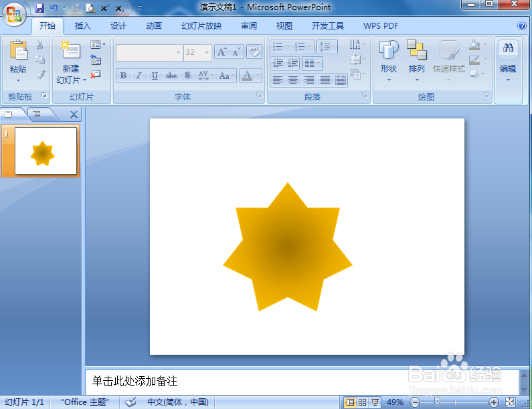Cut the selection with scissors icon
This screenshot has width=532, height=409.
[40, 45]
